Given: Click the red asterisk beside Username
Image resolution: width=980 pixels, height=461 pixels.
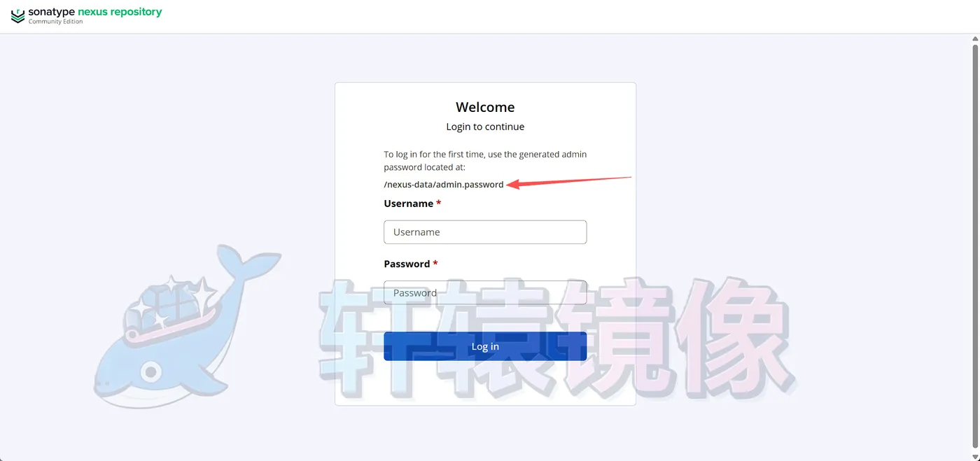Looking at the screenshot, I should (x=439, y=203).
